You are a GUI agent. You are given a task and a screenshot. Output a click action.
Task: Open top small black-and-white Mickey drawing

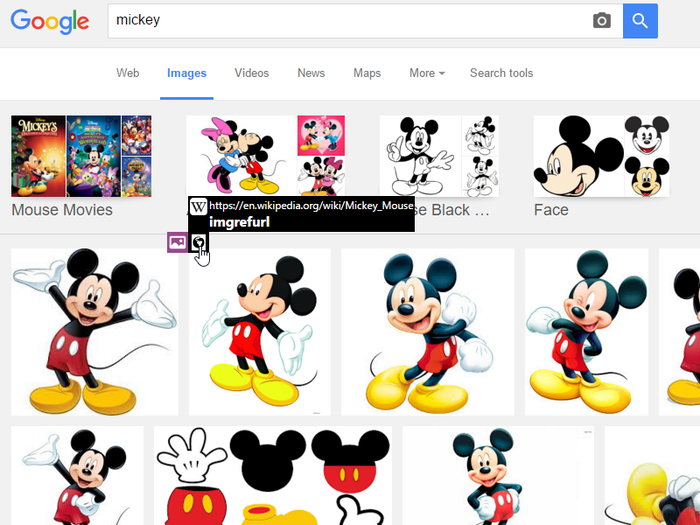(x=480, y=135)
